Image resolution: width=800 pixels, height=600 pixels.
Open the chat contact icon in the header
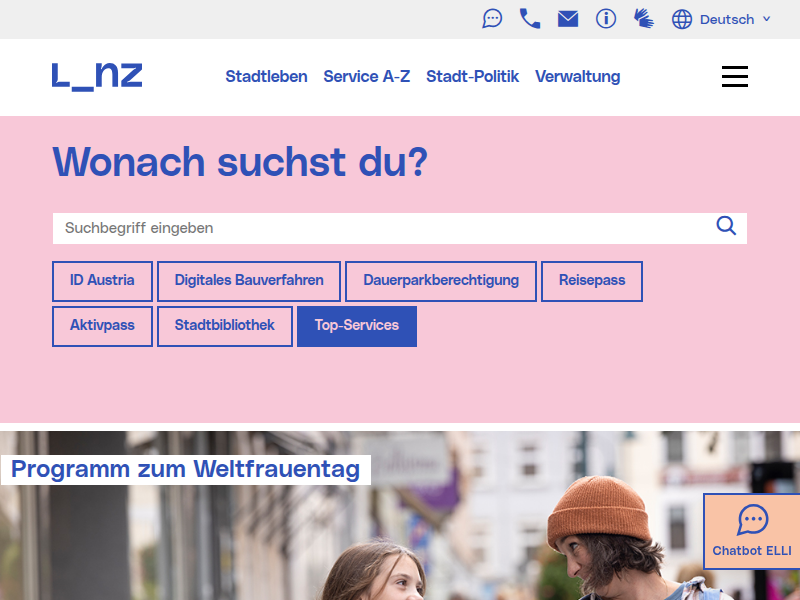492,18
